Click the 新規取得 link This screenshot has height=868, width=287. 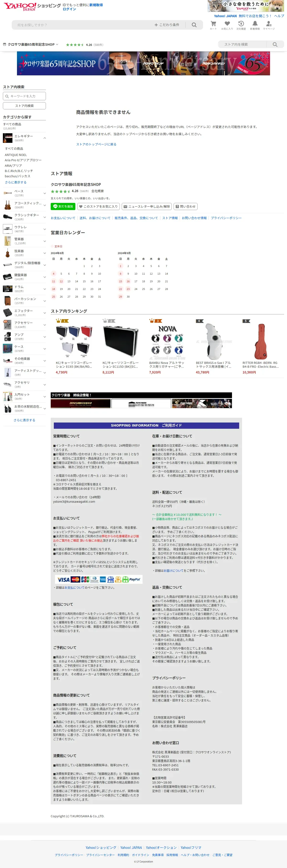pyautogui.click(x=96, y=5)
